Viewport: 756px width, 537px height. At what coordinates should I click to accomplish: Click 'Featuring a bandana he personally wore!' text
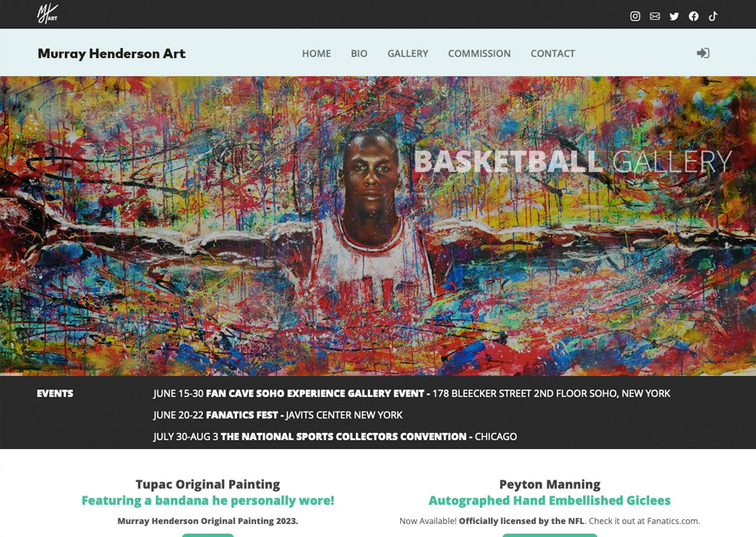pos(208,500)
